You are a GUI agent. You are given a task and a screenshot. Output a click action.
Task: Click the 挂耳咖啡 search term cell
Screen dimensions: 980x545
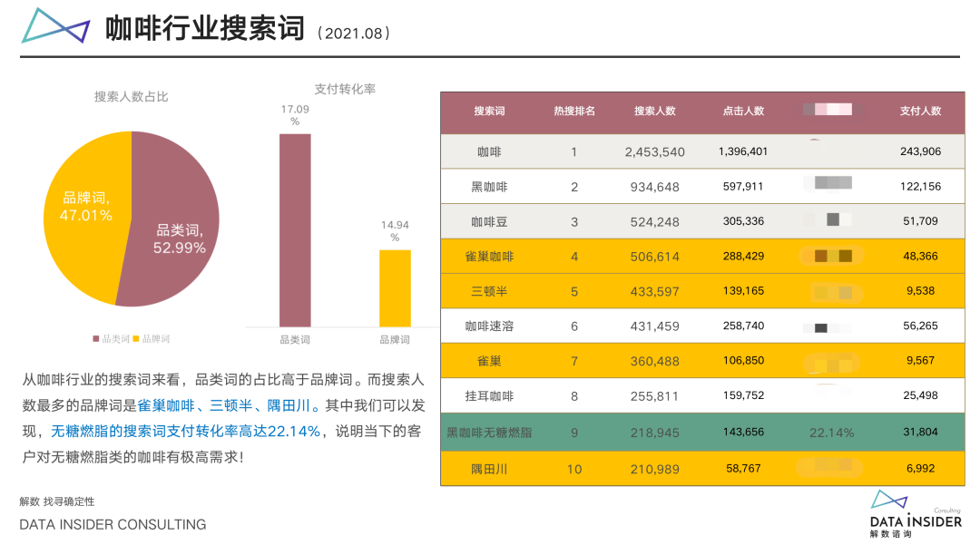pos(489,395)
